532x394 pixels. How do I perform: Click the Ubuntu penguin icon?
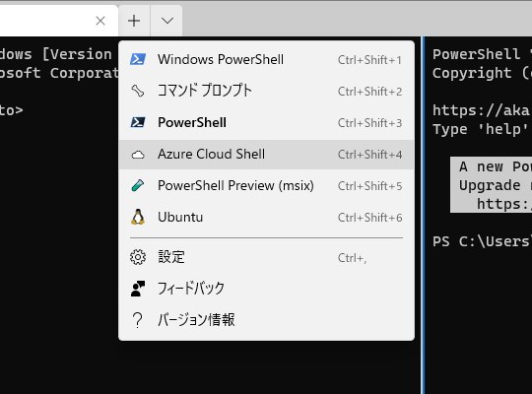(x=138, y=217)
